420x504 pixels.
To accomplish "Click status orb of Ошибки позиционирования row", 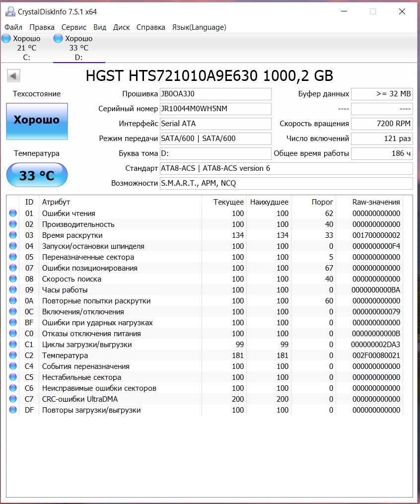I will pos(13,268).
